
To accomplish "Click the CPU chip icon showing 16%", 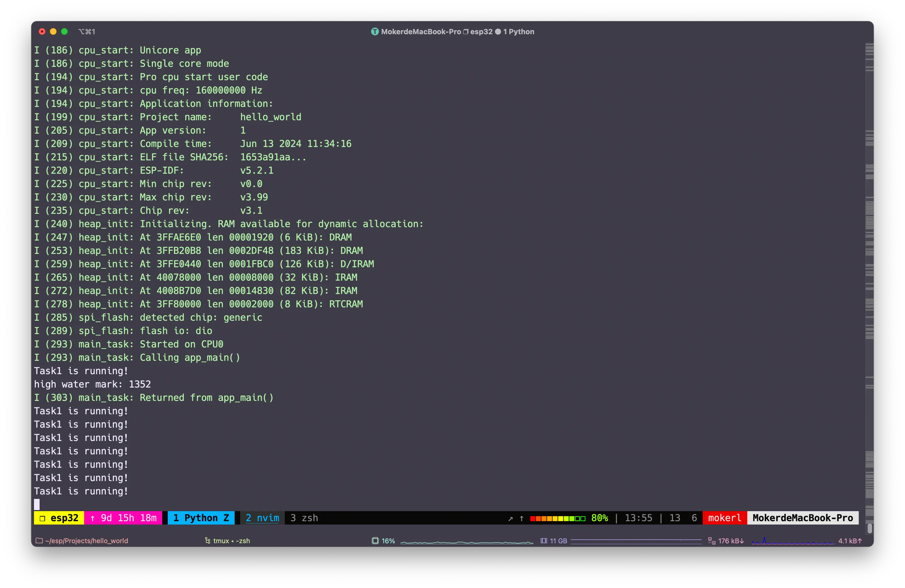I will point(375,540).
